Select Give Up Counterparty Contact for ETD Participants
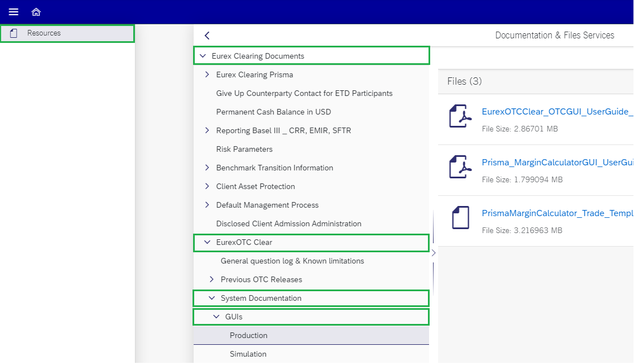The width and height of the screenshot is (634, 364). (311, 93)
